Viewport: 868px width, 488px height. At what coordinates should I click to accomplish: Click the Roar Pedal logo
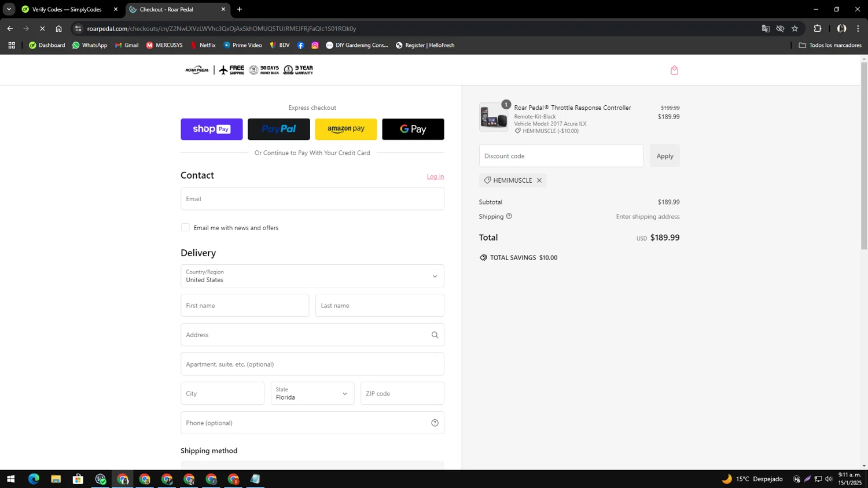197,70
